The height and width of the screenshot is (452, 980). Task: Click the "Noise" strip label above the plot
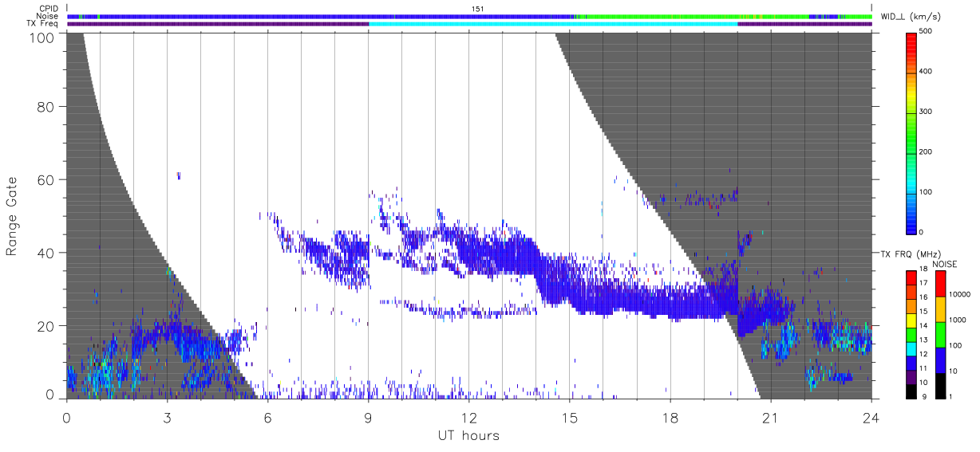coord(49,16)
